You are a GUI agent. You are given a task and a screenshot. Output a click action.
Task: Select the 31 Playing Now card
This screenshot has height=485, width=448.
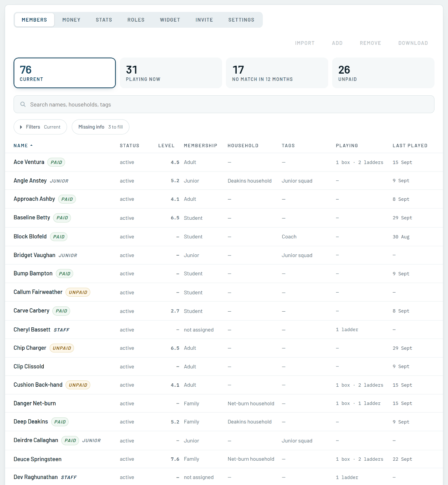coord(171,73)
